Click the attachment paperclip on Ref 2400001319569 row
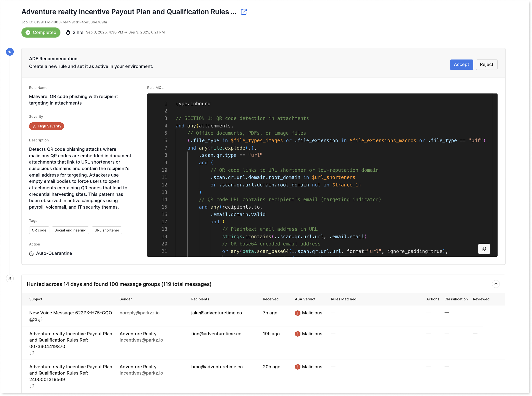The width and height of the screenshot is (532, 396). point(32,386)
